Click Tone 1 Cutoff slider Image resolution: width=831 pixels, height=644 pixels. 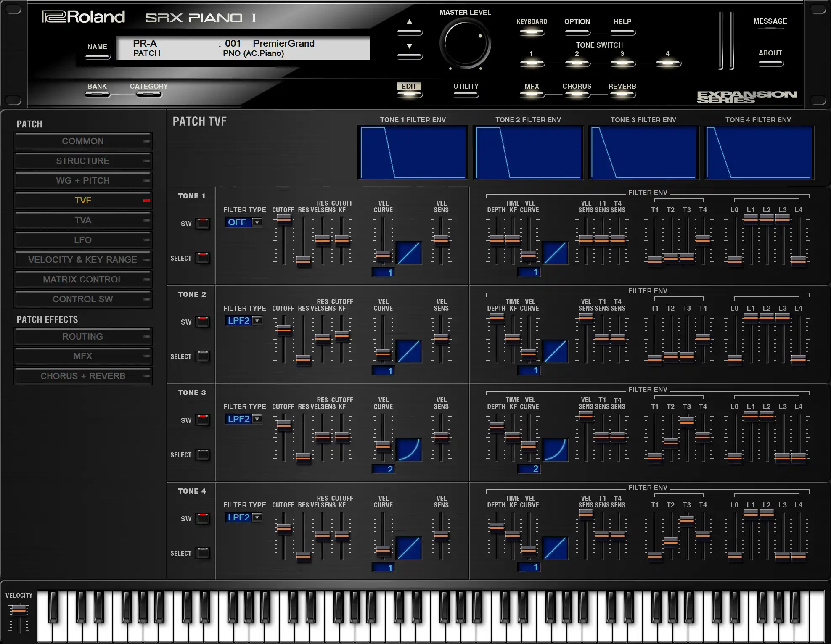pyautogui.click(x=284, y=219)
